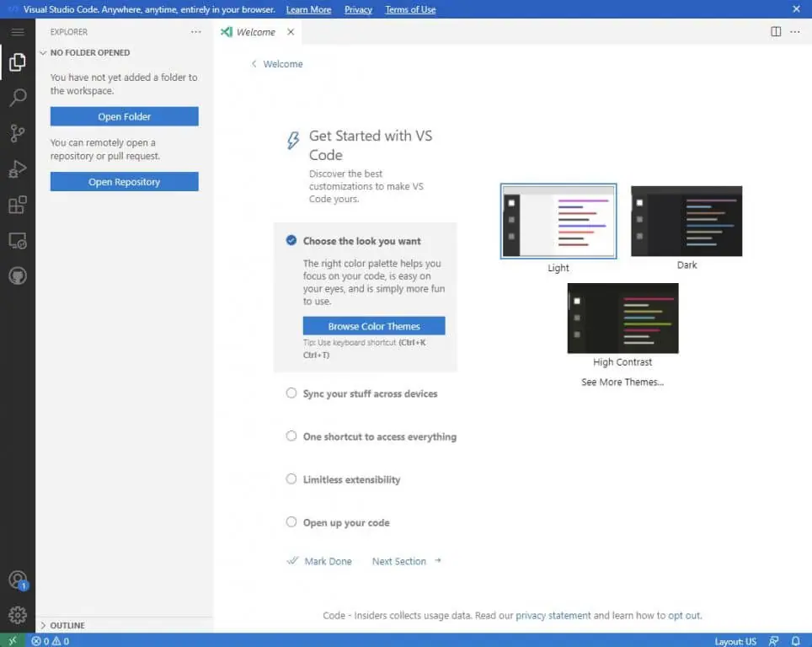Switch to the Welcome tab
The image size is (812, 647).
(x=255, y=32)
